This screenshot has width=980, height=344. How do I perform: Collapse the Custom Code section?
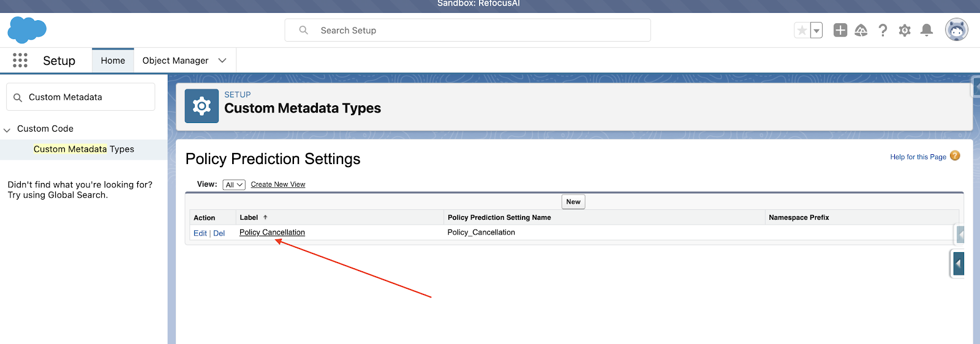tap(7, 129)
